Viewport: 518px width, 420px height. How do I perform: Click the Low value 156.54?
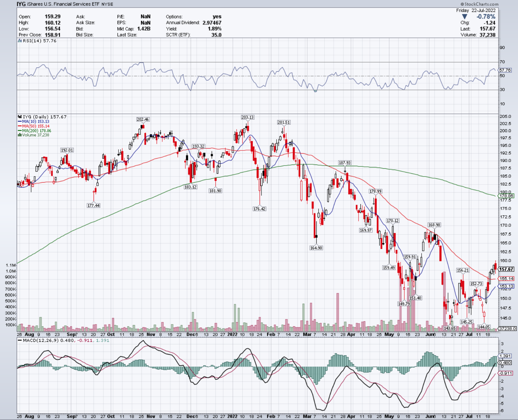tap(53, 29)
